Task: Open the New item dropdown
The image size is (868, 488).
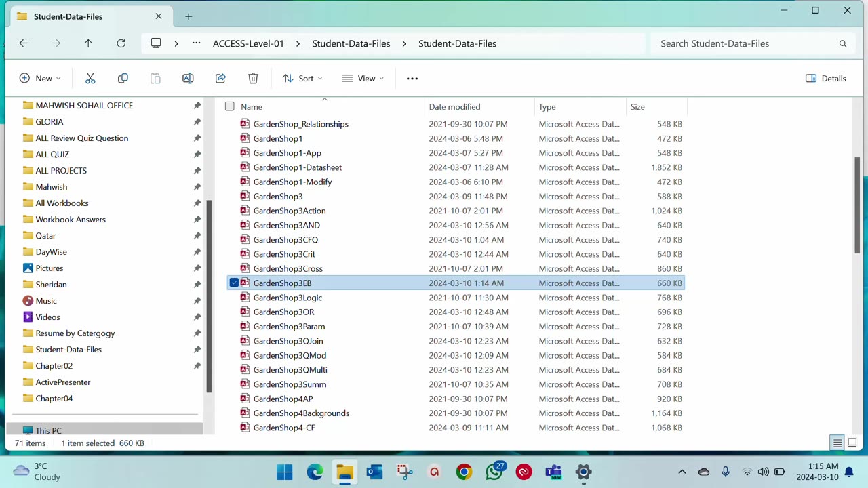Action: coord(40,79)
